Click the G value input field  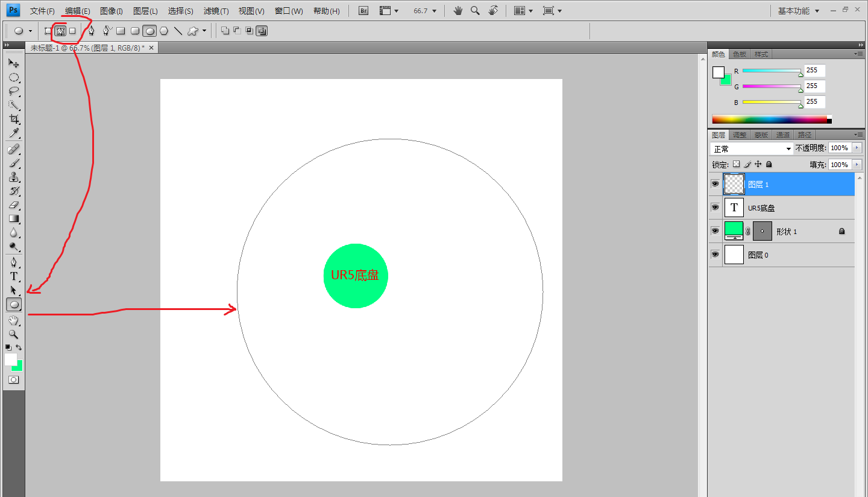(x=815, y=86)
